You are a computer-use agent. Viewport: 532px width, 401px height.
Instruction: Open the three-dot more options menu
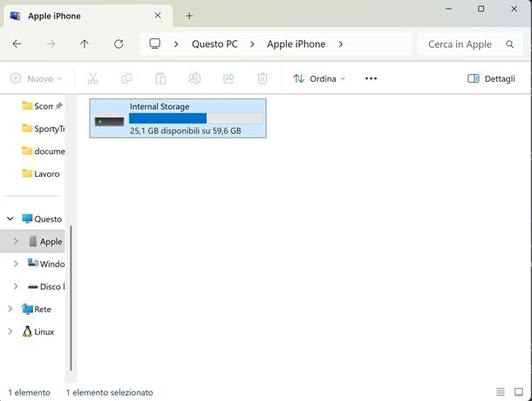pos(371,78)
